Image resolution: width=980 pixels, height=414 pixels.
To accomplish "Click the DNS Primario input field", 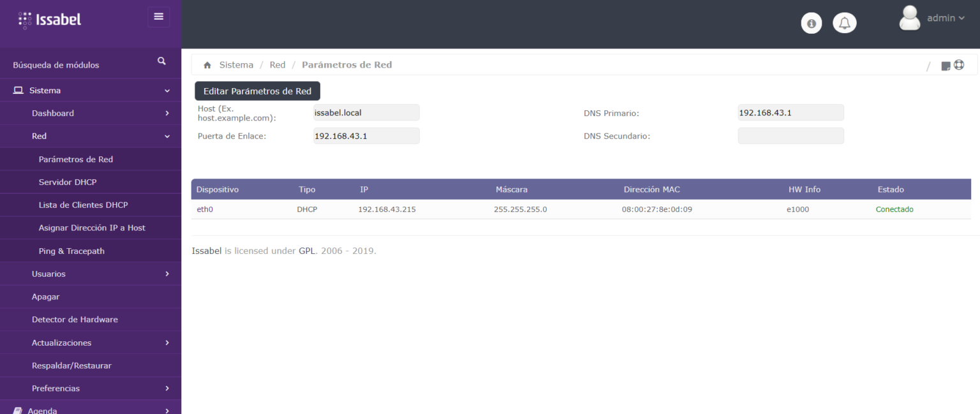I will coord(791,112).
